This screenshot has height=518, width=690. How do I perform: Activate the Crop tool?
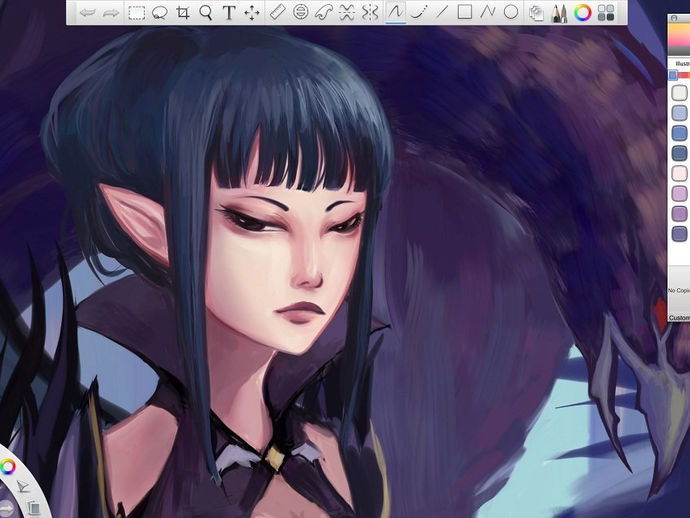(x=183, y=13)
